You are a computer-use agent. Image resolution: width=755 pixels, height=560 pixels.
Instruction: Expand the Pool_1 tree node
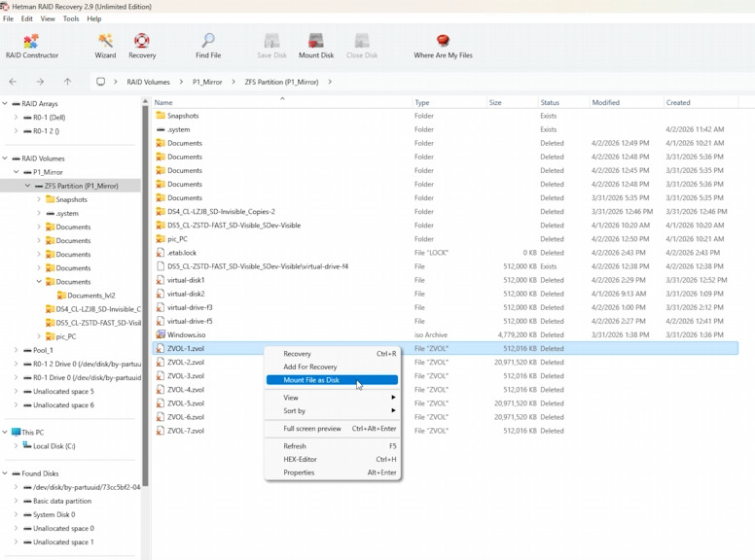click(16, 350)
